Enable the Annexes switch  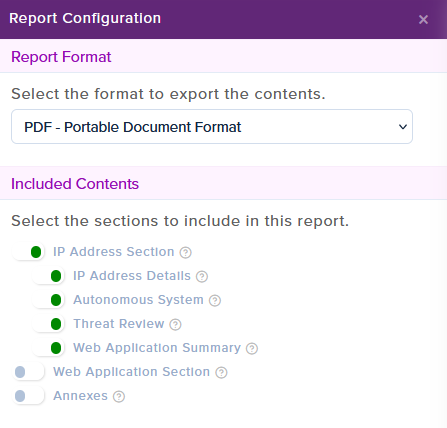(x=28, y=396)
